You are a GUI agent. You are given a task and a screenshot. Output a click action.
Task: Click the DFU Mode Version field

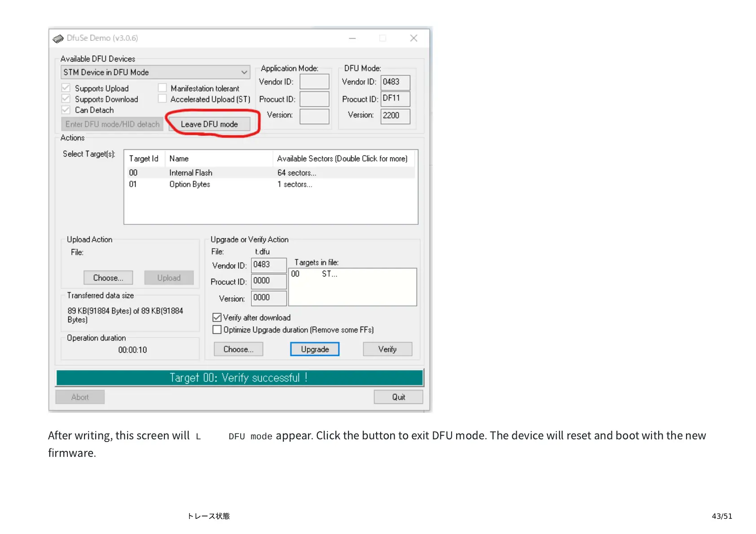coord(396,116)
